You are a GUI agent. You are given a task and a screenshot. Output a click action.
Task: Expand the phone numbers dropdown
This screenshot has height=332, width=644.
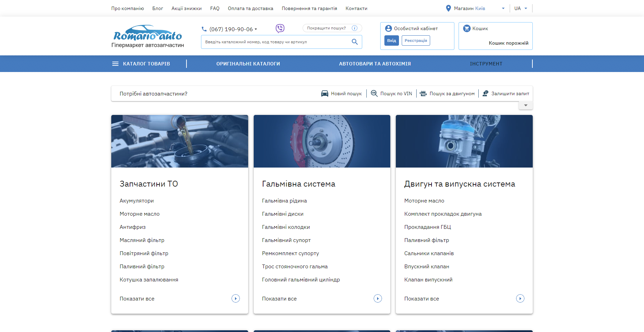coord(256,29)
